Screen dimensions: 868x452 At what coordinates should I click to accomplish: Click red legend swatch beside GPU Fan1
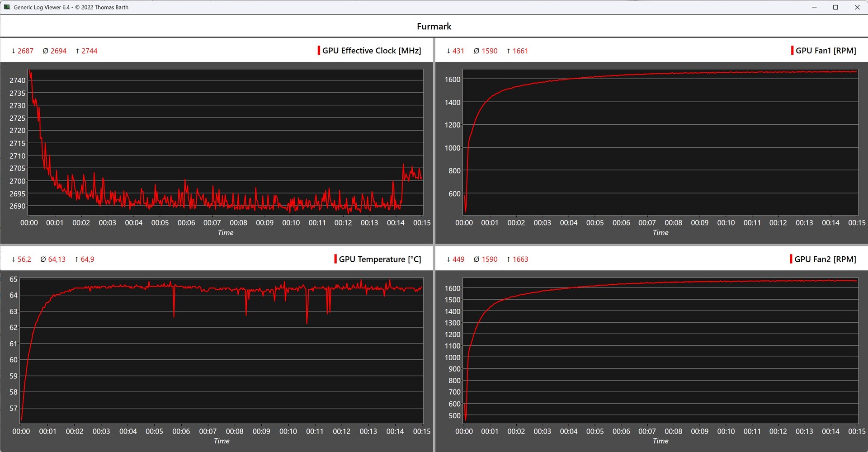(x=792, y=51)
